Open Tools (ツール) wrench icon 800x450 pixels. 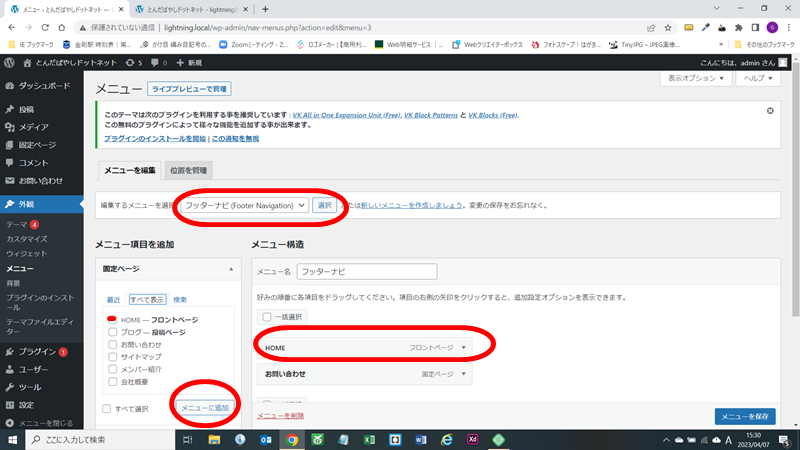click(9, 387)
